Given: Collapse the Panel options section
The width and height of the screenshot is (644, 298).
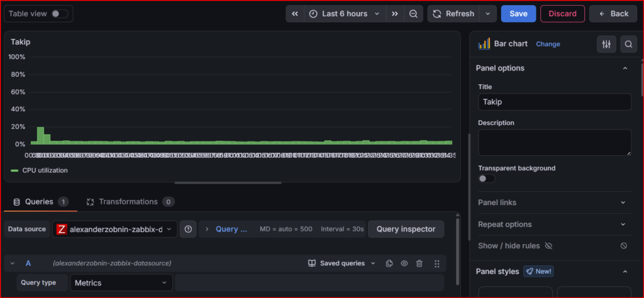Looking at the screenshot, I should tap(625, 68).
